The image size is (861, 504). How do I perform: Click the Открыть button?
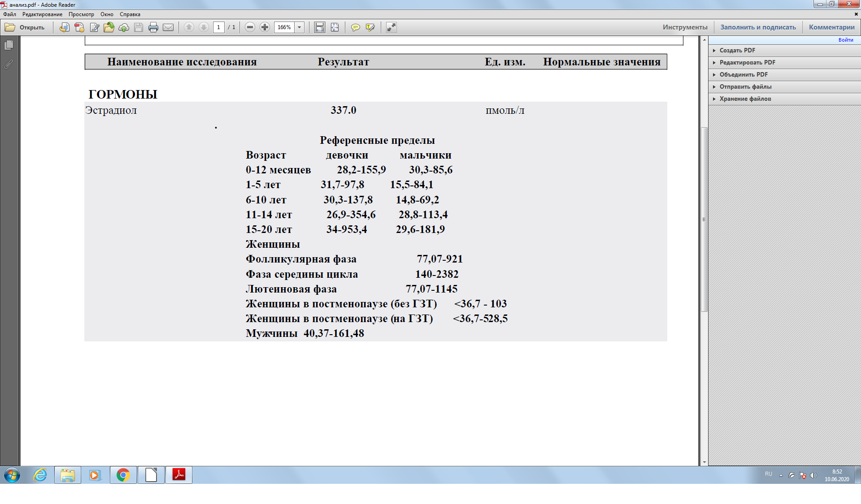[x=25, y=27]
